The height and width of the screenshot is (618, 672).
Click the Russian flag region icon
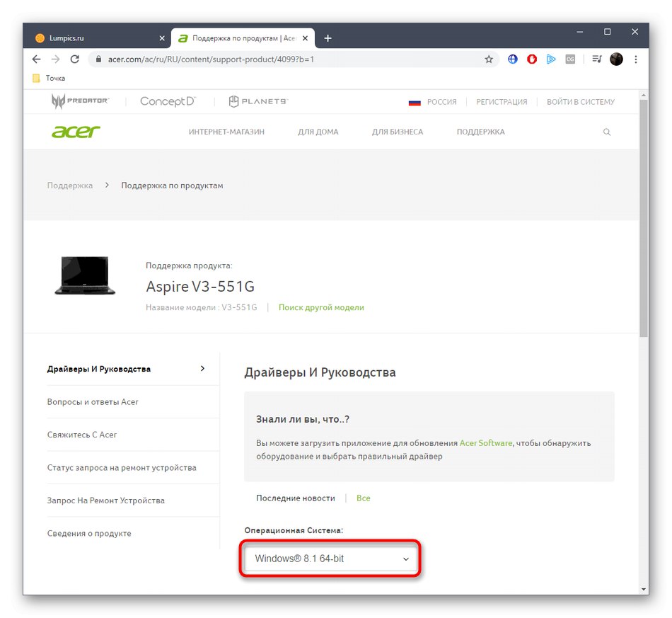tap(415, 102)
